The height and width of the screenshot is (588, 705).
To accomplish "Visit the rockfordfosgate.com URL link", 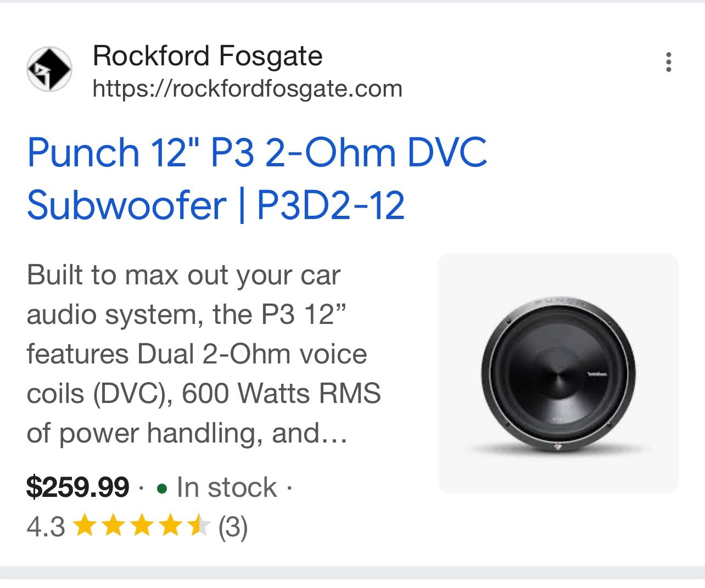I will pos(248,88).
